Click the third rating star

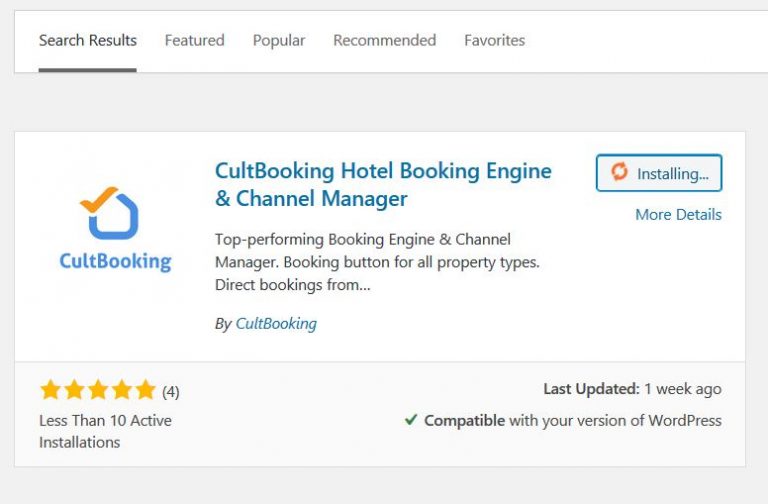tap(98, 391)
